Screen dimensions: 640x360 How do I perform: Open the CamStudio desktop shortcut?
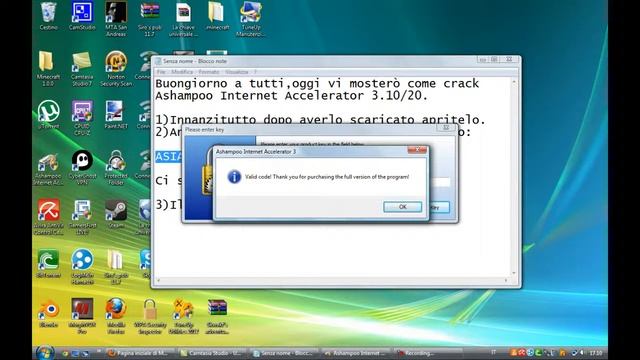(82, 16)
